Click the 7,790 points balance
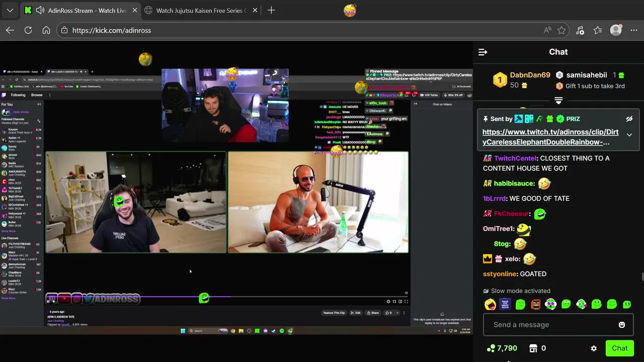644x362 pixels. point(507,348)
